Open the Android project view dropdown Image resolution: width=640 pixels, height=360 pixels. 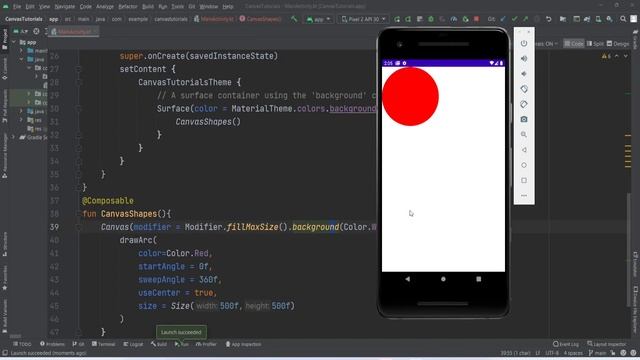pyautogui.click(x=21, y=31)
